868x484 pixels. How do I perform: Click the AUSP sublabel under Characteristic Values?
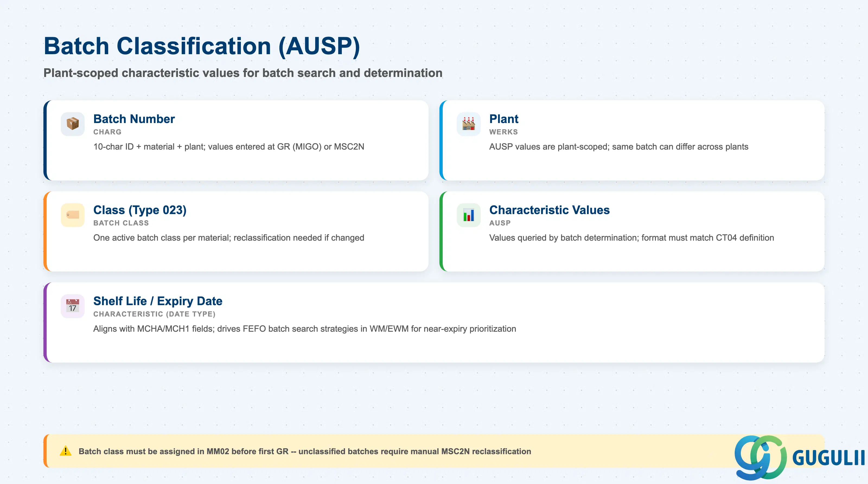(x=500, y=223)
